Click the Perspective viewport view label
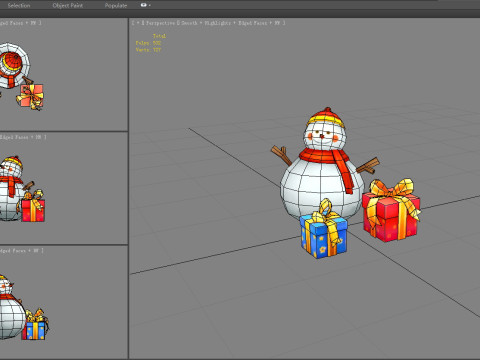 pyautogui.click(x=160, y=23)
